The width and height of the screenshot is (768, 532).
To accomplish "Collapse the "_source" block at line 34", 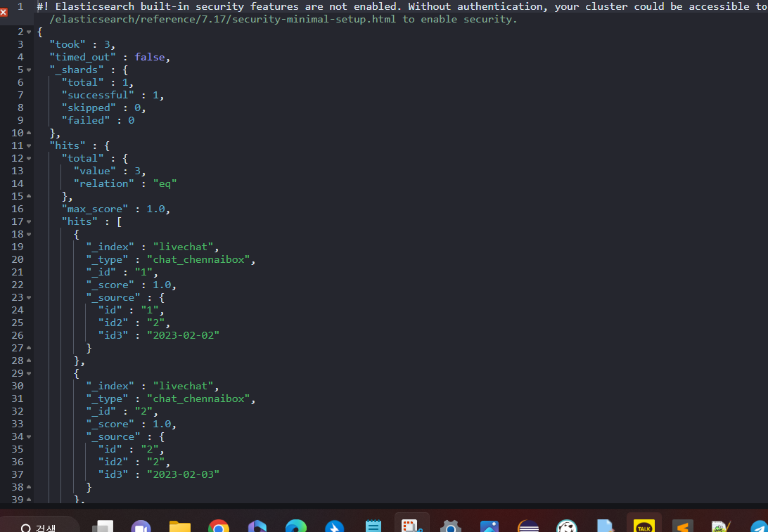I will click(x=28, y=436).
